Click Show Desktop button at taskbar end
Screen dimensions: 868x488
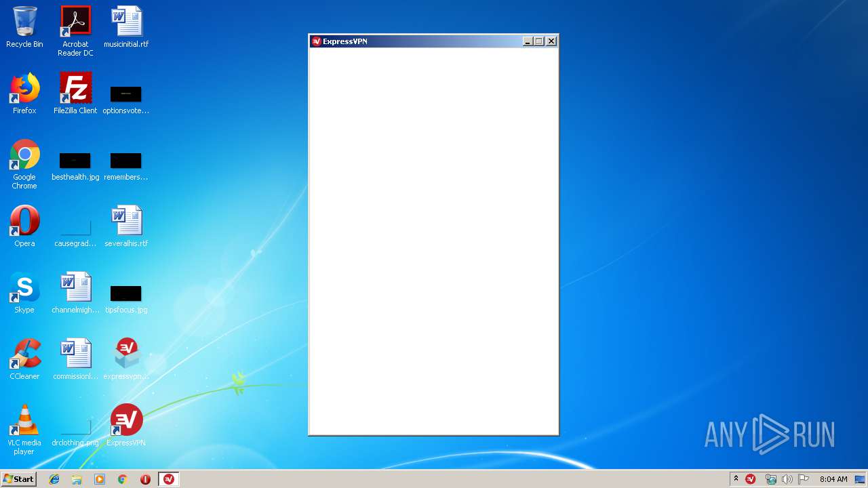click(861, 479)
